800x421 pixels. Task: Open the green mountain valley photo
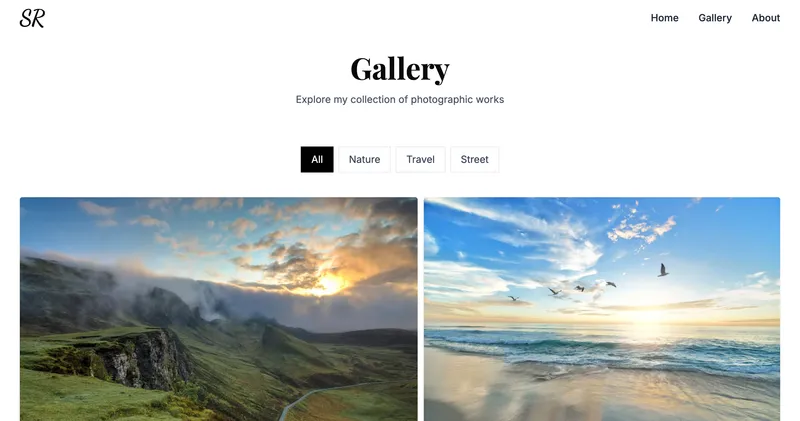[x=218, y=309]
